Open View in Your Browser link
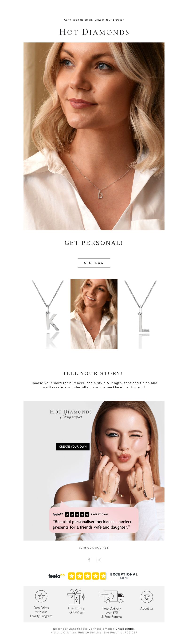This screenshot has width=188, height=644. (109, 20)
